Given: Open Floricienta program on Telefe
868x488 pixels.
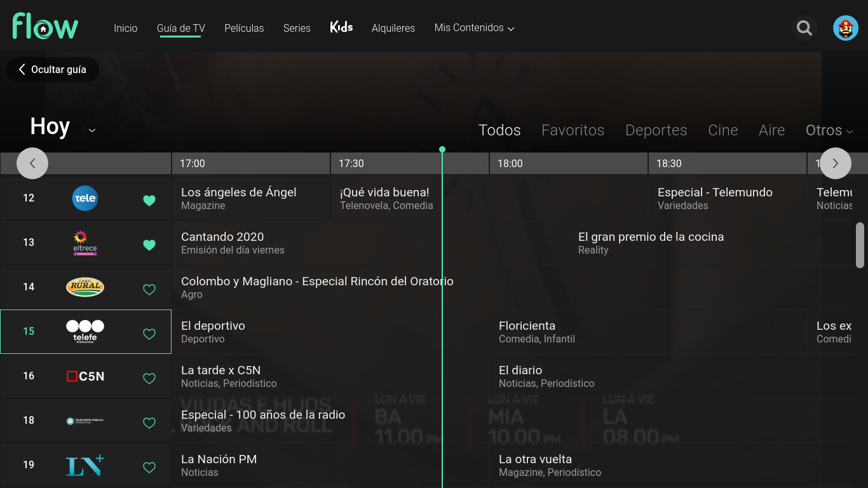Looking at the screenshot, I should point(527,332).
